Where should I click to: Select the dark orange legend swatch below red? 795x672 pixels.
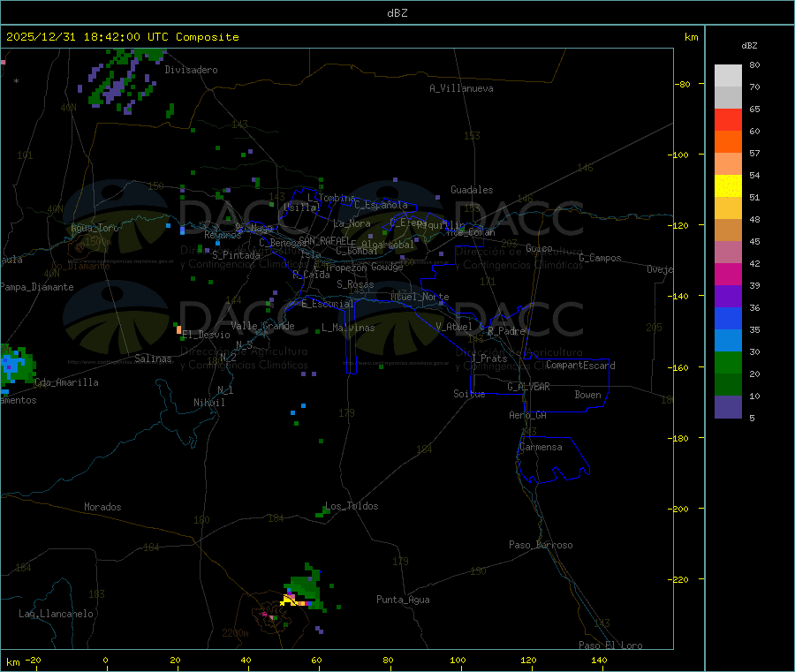point(728,142)
